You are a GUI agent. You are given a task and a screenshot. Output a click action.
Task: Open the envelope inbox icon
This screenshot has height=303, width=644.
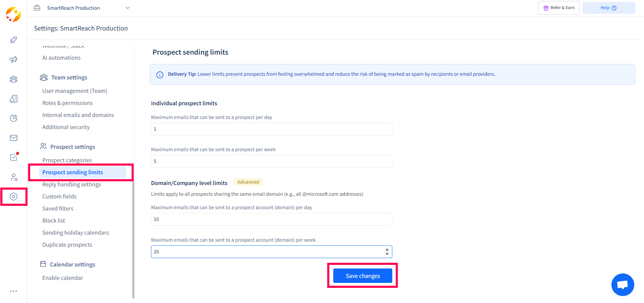click(x=13, y=138)
